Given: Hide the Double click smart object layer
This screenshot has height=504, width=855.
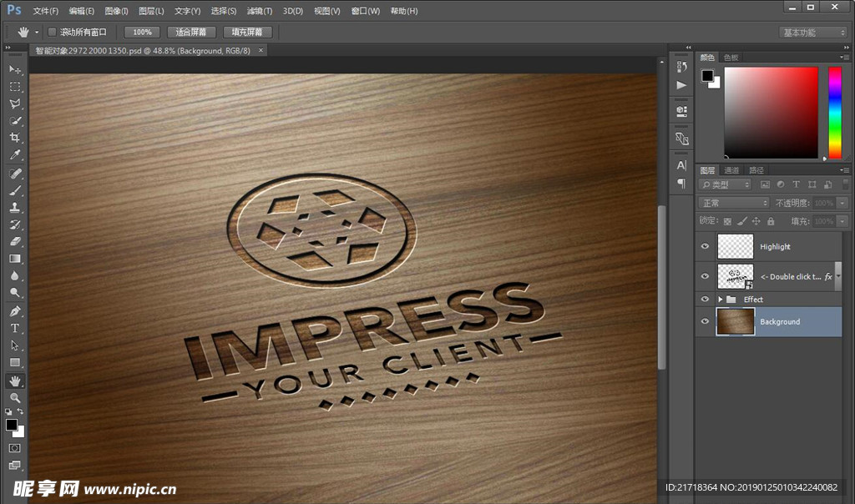Looking at the screenshot, I should coord(705,276).
